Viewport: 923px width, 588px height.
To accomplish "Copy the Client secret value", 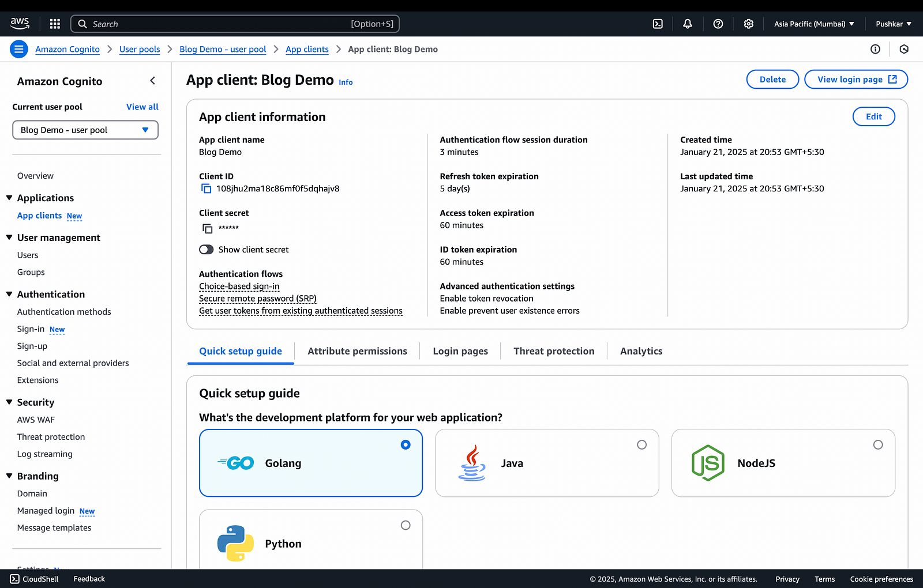I will click(207, 228).
